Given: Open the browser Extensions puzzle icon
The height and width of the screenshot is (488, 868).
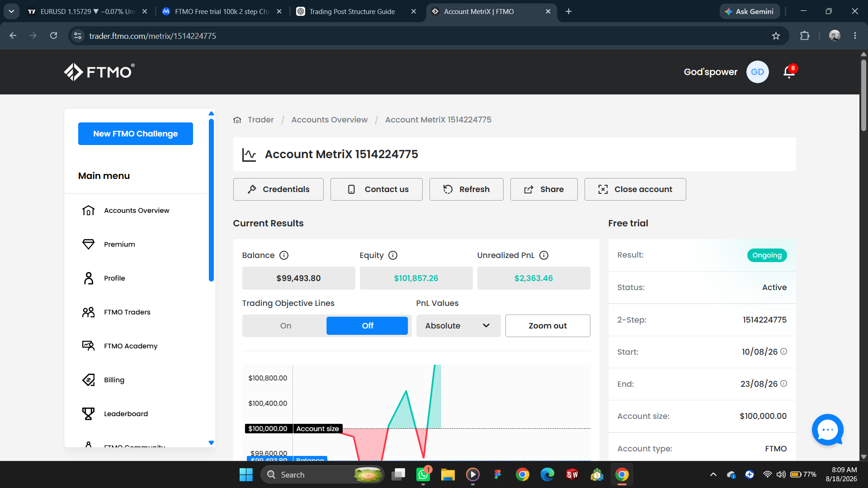Looking at the screenshot, I should point(805,36).
